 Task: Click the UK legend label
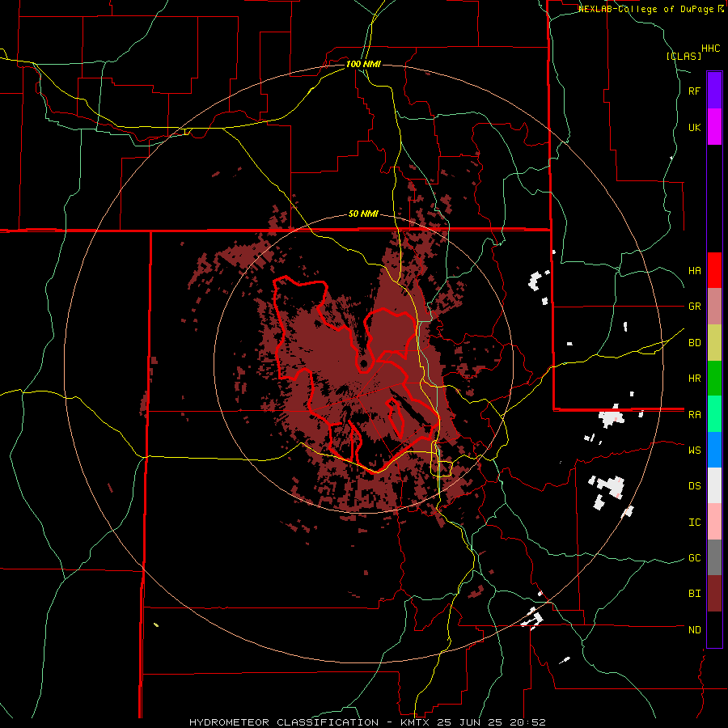tap(694, 127)
